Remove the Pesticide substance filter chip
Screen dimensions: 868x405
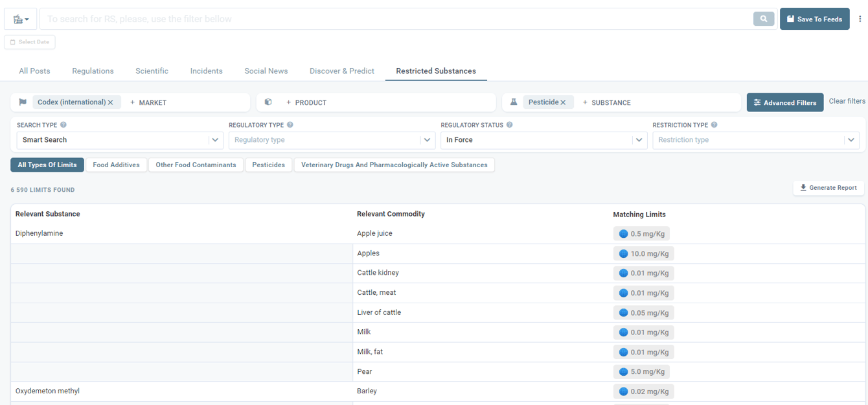tap(563, 102)
